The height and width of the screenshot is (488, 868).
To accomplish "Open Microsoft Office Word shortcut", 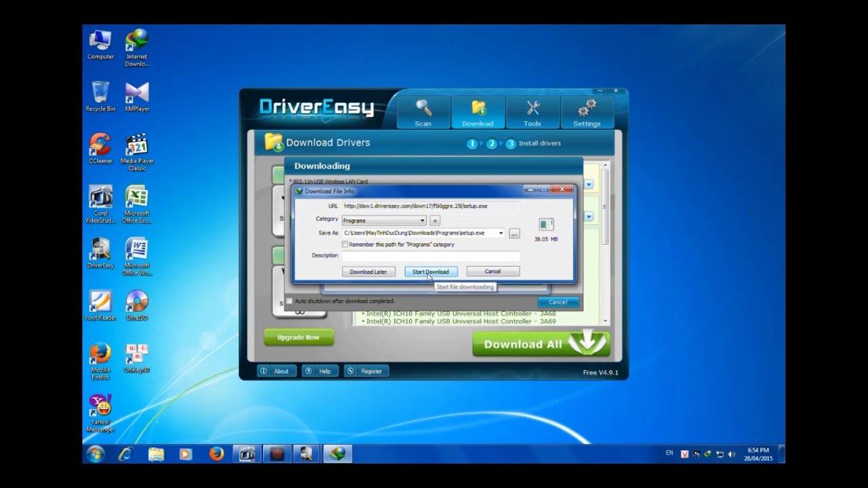I will [137, 256].
